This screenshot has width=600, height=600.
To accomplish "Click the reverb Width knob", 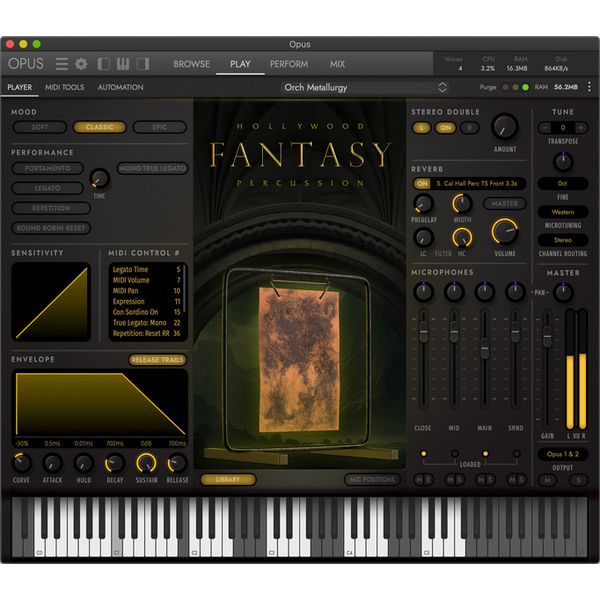I will point(462,204).
